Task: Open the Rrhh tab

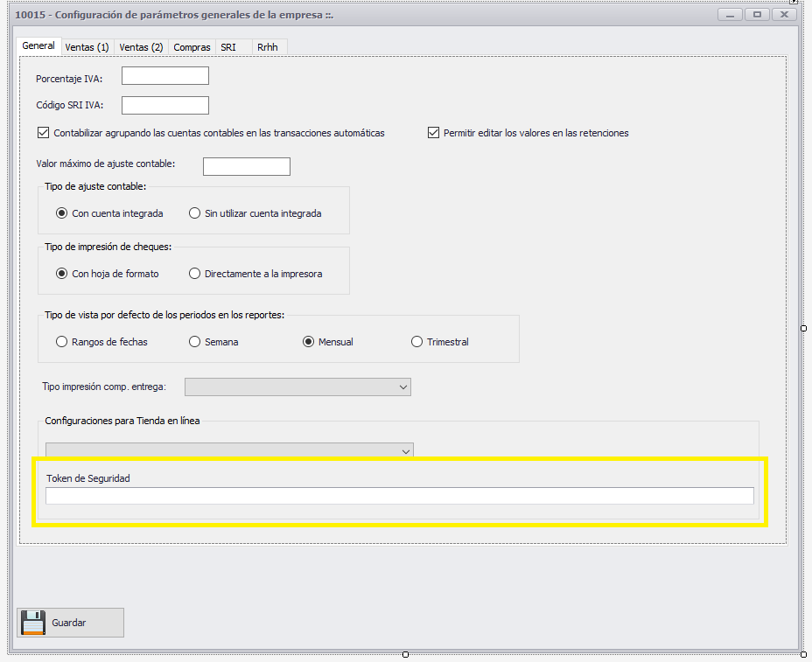Action: 268,47
